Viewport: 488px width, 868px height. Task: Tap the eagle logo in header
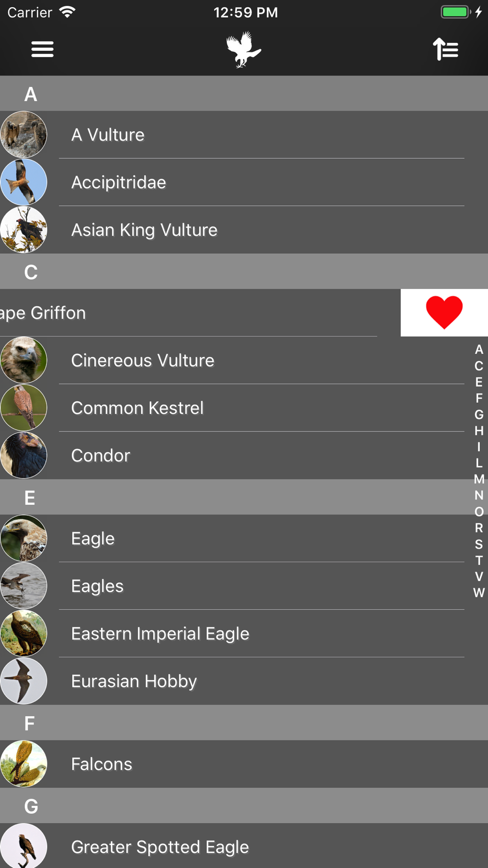244,49
